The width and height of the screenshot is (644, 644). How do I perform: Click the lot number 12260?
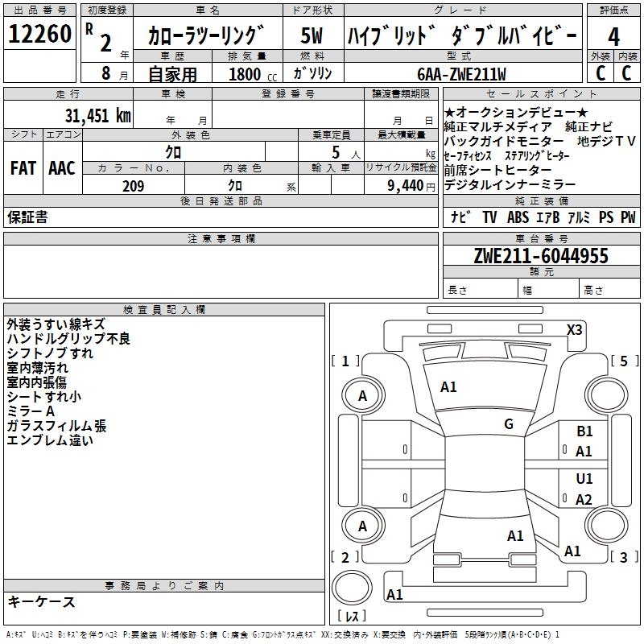[39, 35]
